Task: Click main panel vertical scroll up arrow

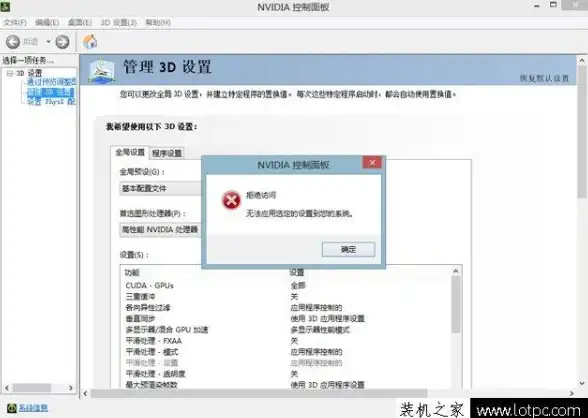Action: pyautogui.click(x=582, y=60)
